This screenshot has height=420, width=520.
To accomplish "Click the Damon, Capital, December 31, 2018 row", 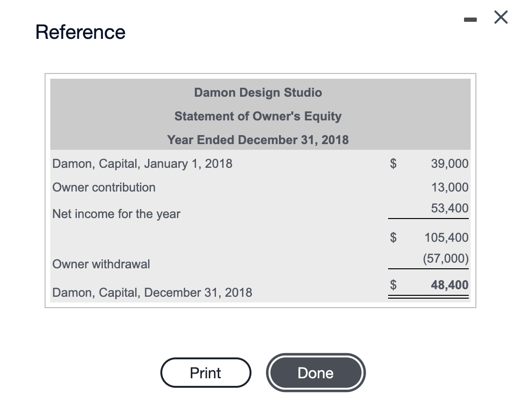I will (152, 292).
